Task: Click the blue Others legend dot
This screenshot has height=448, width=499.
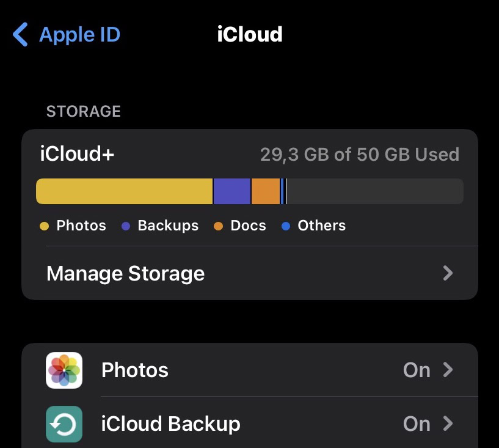Action: coord(285,226)
